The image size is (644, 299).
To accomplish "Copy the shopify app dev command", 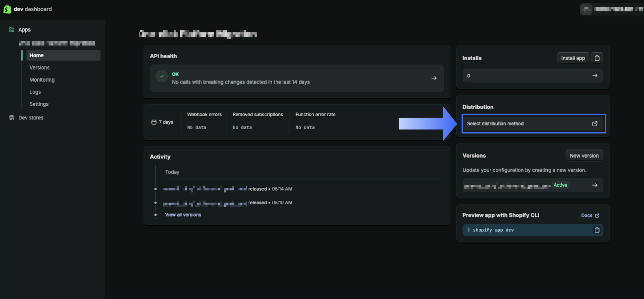I will click(597, 230).
